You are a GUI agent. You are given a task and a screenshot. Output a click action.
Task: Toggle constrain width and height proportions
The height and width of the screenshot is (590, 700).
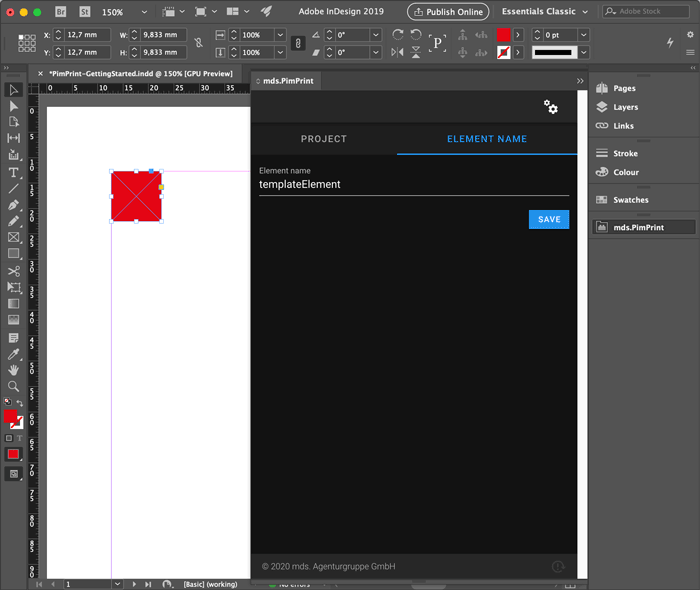199,43
